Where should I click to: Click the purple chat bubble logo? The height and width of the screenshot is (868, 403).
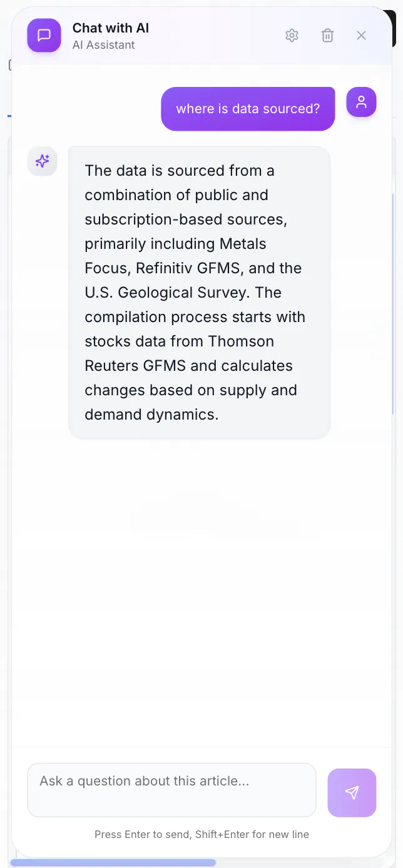tap(44, 36)
